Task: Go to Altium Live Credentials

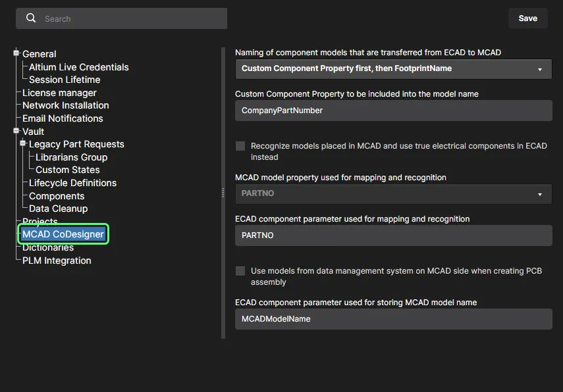Action: point(78,67)
